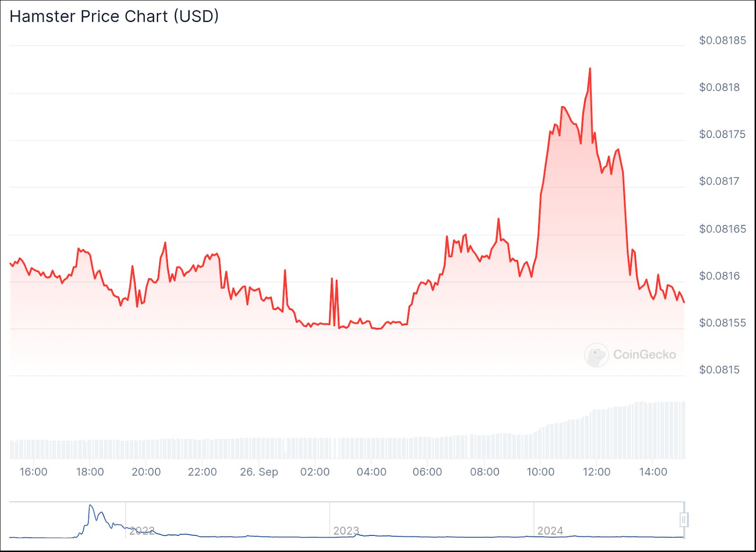
Task: Click the 12:00 time axis label
Action: coord(596,472)
